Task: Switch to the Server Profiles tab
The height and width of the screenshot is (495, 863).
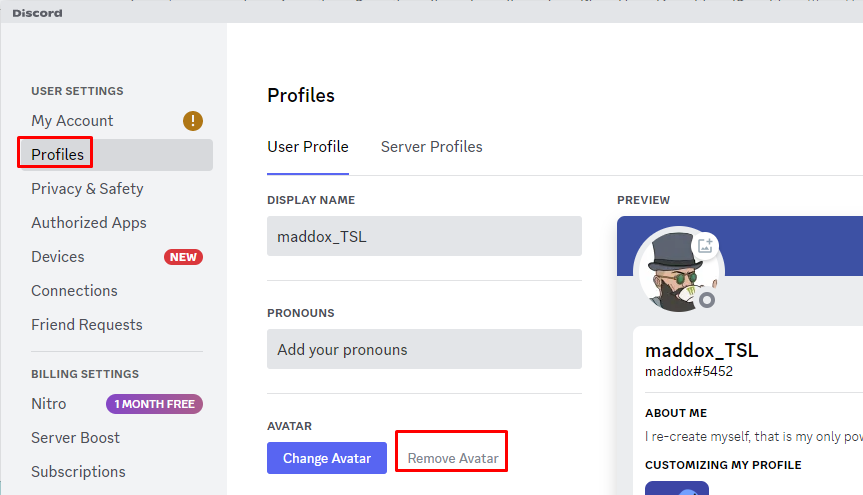Action: [x=432, y=147]
